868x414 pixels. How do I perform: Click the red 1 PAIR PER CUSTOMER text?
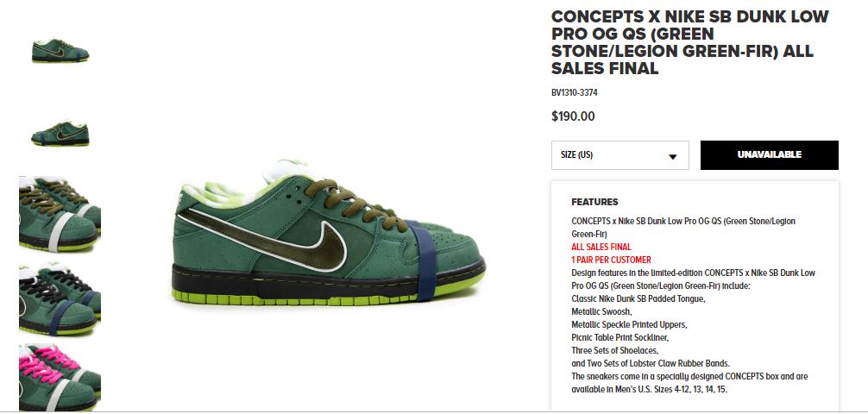[611, 260]
